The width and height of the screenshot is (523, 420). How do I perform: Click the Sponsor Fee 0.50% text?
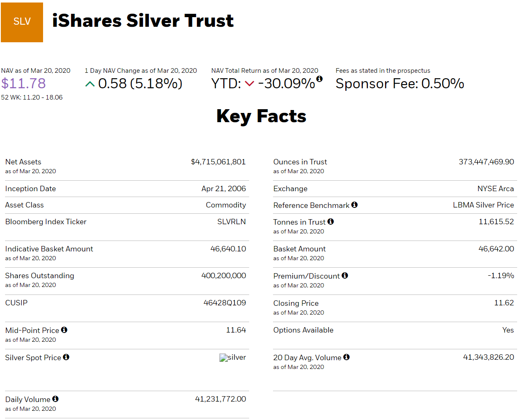(400, 84)
